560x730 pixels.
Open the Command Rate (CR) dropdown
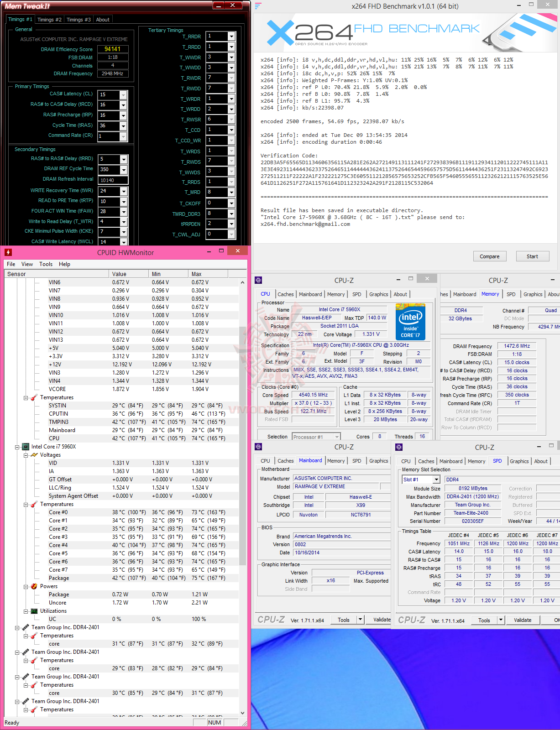point(123,136)
